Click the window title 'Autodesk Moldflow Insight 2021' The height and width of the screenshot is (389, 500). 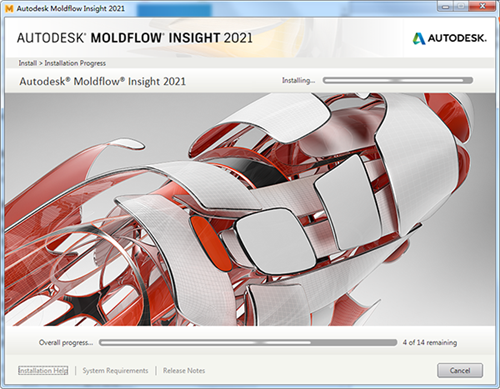tap(71, 8)
